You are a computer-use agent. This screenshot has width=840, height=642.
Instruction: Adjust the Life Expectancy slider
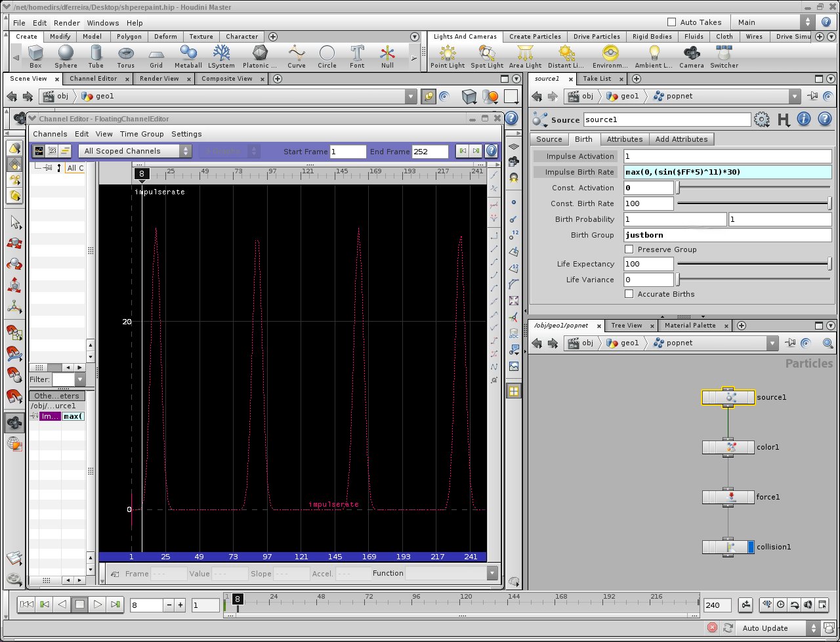(754, 264)
